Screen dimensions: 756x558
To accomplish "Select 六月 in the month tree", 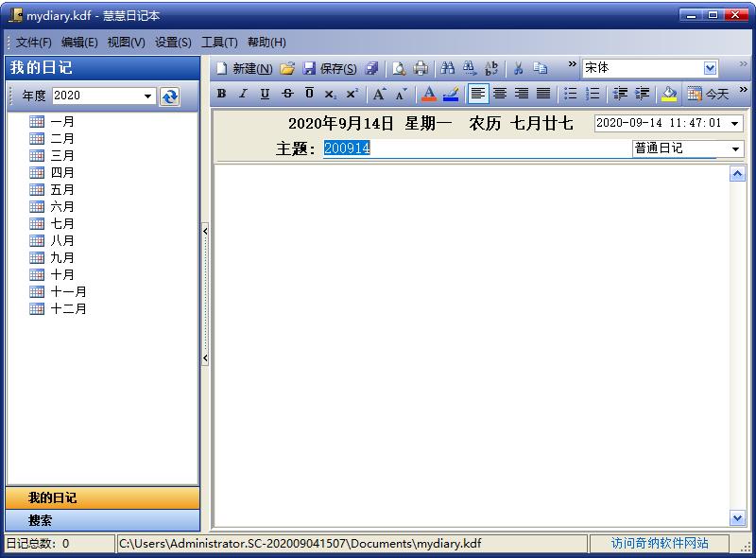I will 62,206.
